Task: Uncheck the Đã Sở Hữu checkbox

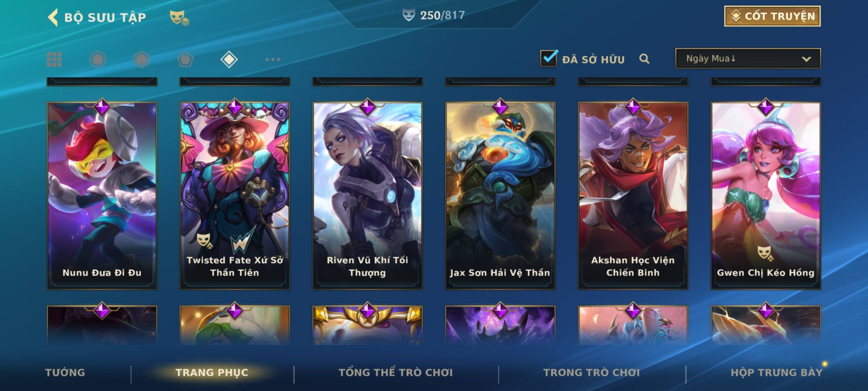Action: pos(549,58)
